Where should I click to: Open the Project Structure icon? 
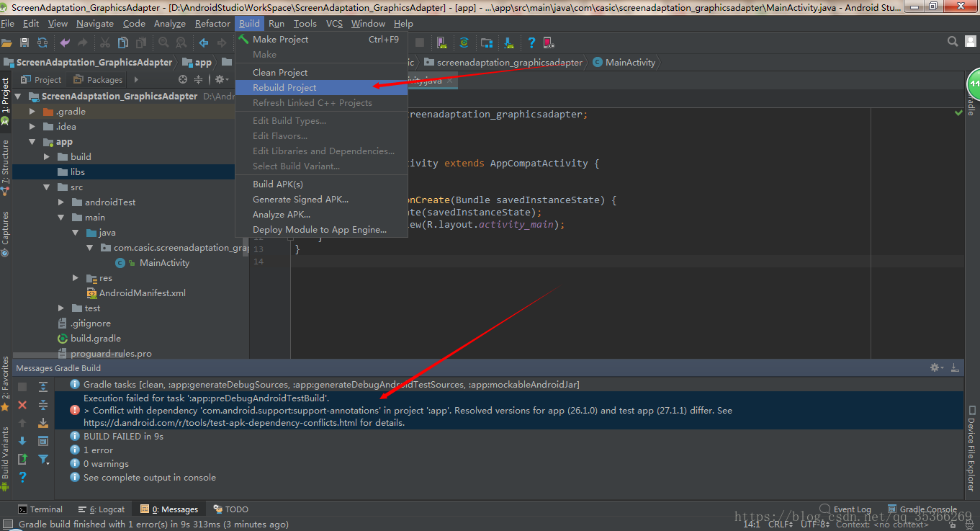point(487,43)
